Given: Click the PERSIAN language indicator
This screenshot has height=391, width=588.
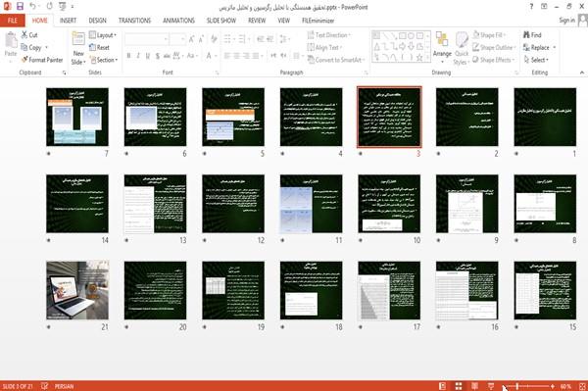Looking at the screenshot, I should coord(64,386).
